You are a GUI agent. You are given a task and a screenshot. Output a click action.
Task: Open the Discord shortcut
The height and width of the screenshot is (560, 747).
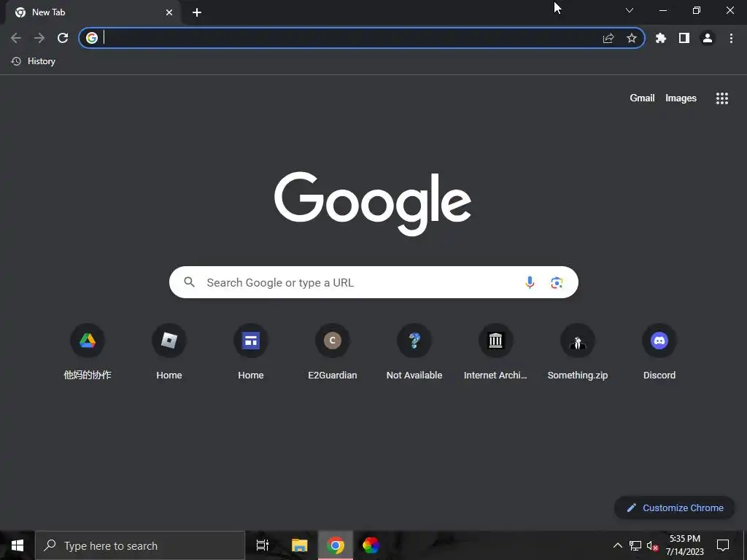pyautogui.click(x=659, y=352)
